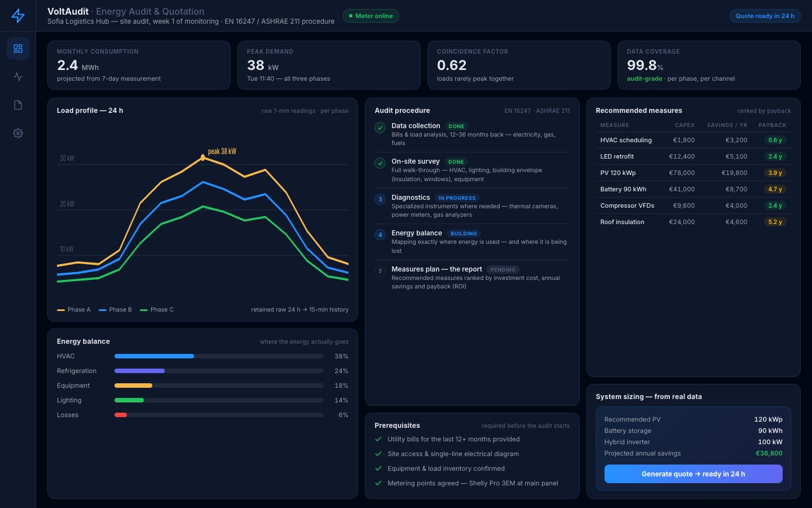Click the PENDING status tag
The width and height of the screenshot is (812, 508).
click(x=502, y=270)
